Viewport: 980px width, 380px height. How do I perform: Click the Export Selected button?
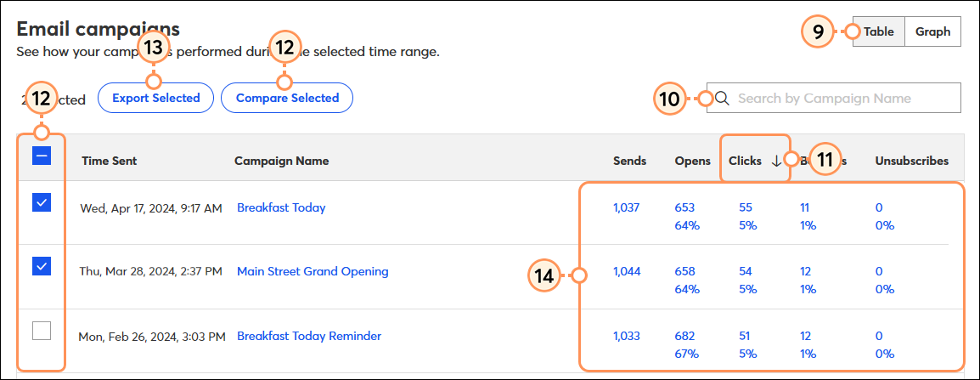point(155,98)
